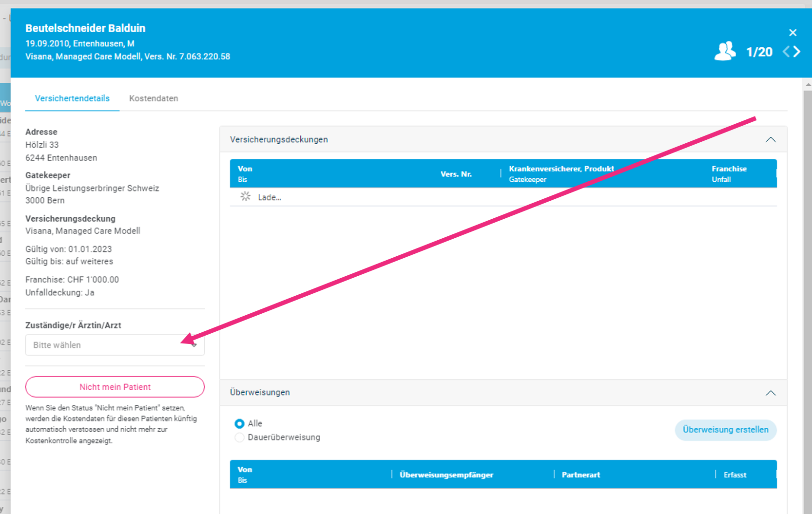The height and width of the screenshot is (514, 812).
Task: Click Übrige Leistungserbringer Schweiz text
Action: (92, 188)
